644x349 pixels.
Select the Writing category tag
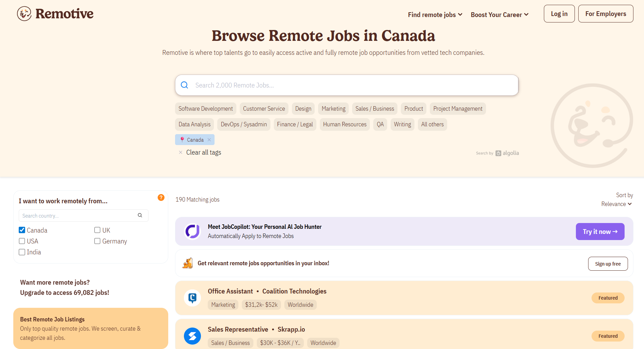(403, 124)
